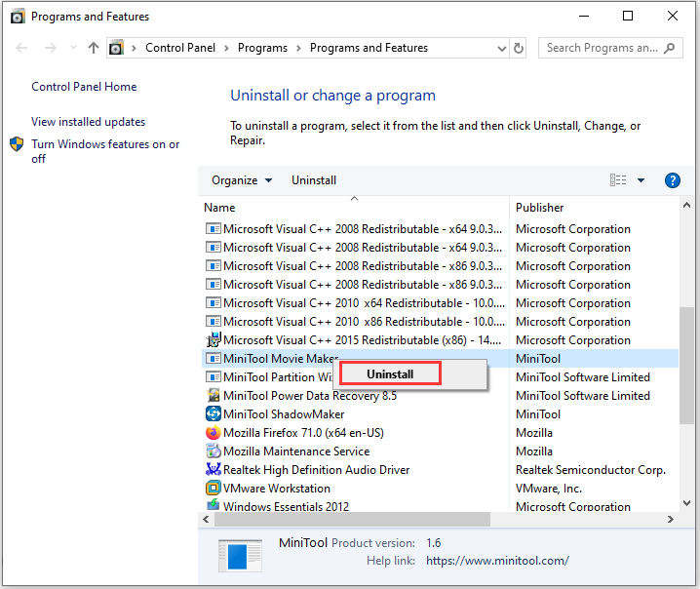Click the Visual C++ 2015 installer icon
This screenshot has height=589, width=700.
[x=214, y=339]
